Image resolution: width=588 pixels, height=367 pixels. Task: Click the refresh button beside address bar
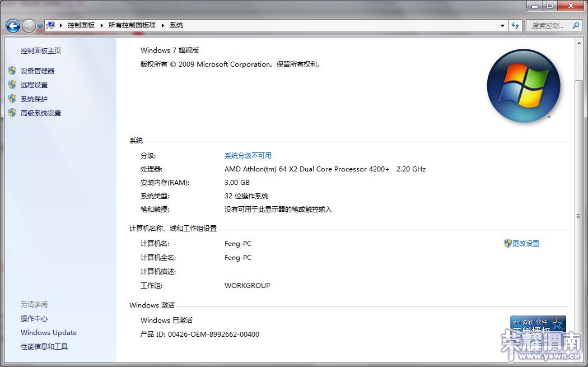[516, 25]
